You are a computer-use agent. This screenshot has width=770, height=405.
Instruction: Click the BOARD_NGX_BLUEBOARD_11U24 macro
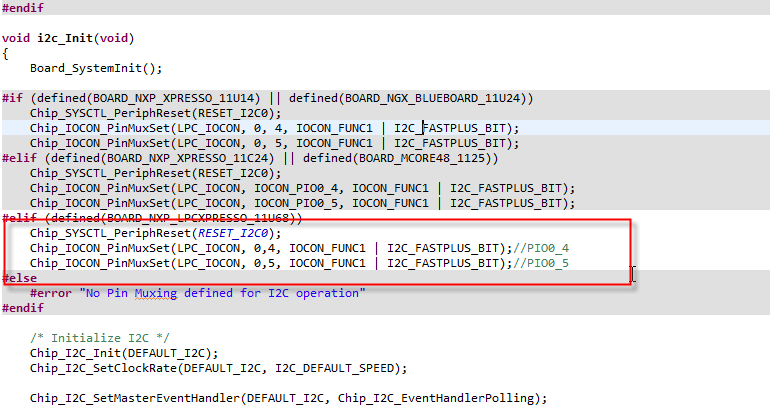[x=432, y=98]
